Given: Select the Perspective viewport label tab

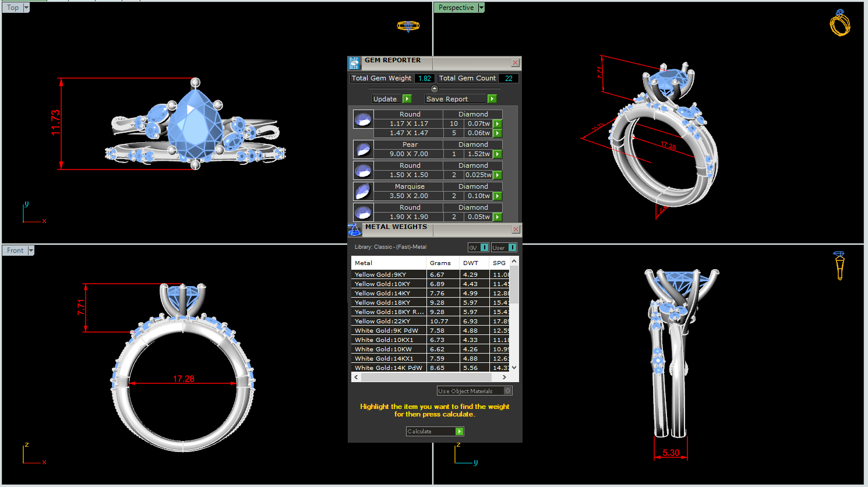Looking at the screenshot, I should pyautogui.click(x=456, y=8).
